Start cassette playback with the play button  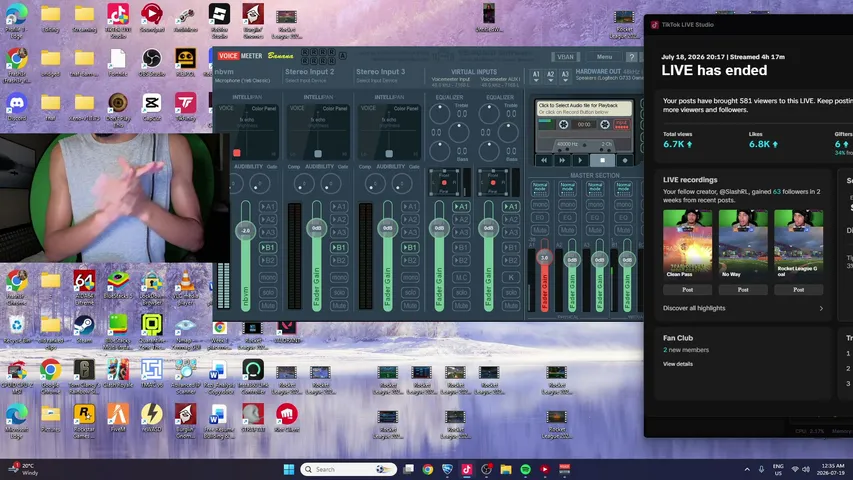point(580,161)
